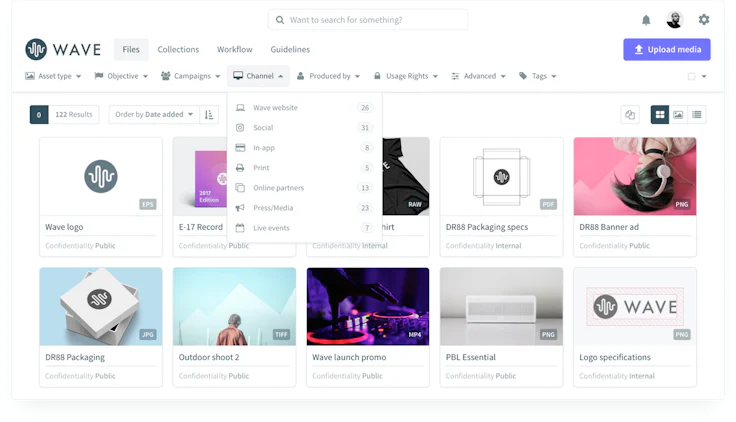The image size is (736, 422).
Task: Click the MP4 badge on Wave launch promo
Action: point(414,335)
